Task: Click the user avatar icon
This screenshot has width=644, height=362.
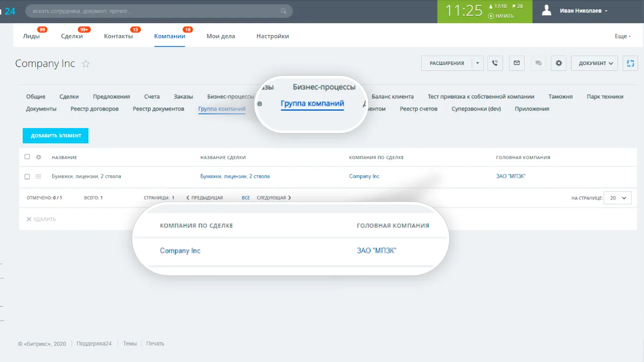Action: pyautogui.click(x=546, y=10)
